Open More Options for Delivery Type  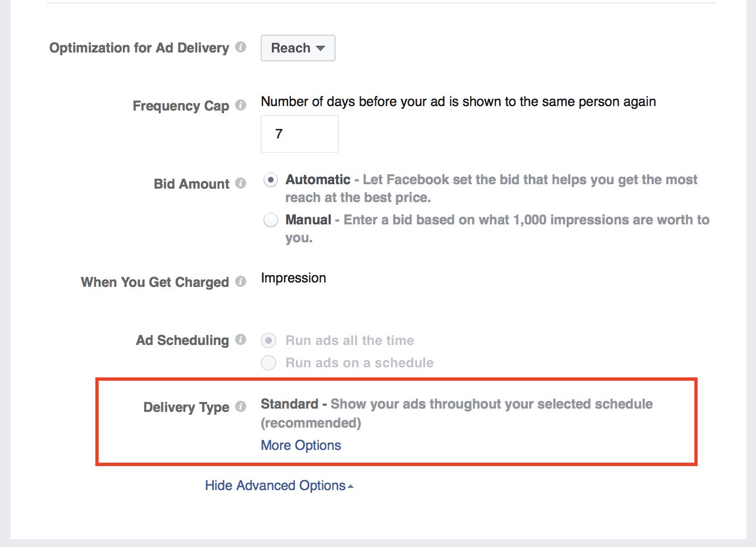[300, 445]
